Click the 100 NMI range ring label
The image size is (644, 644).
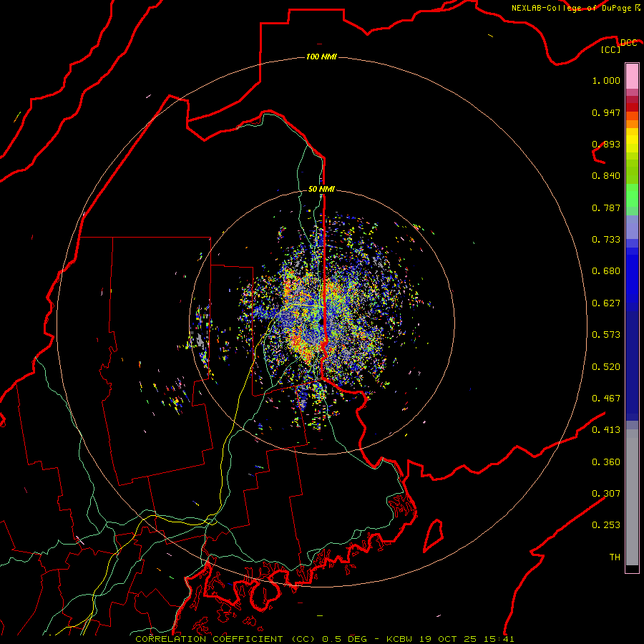(321, 57)
